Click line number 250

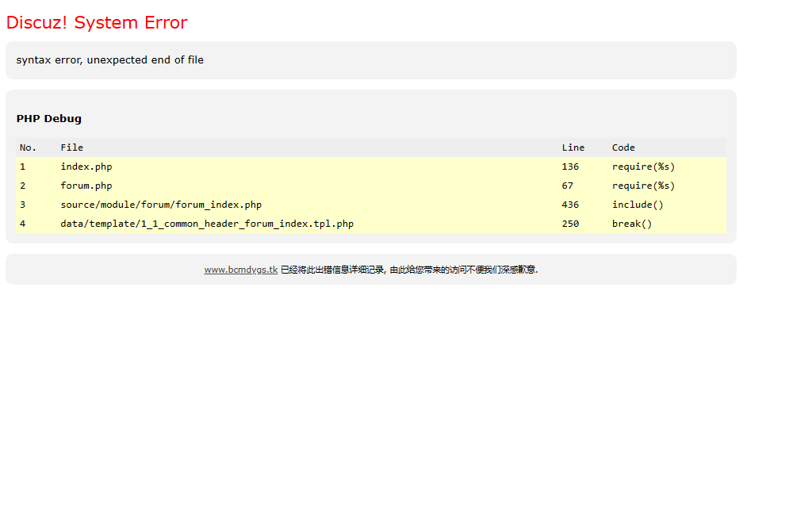[570, 224]
